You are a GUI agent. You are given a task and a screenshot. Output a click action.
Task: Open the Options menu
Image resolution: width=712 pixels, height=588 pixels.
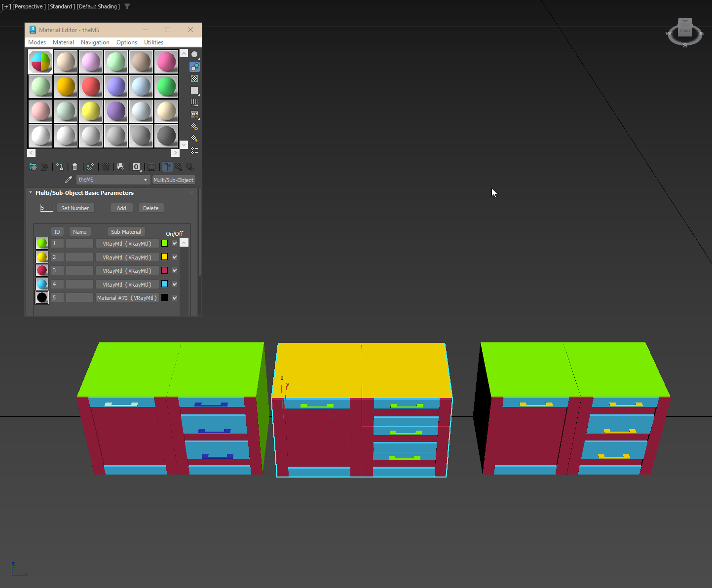click(127, 42)
